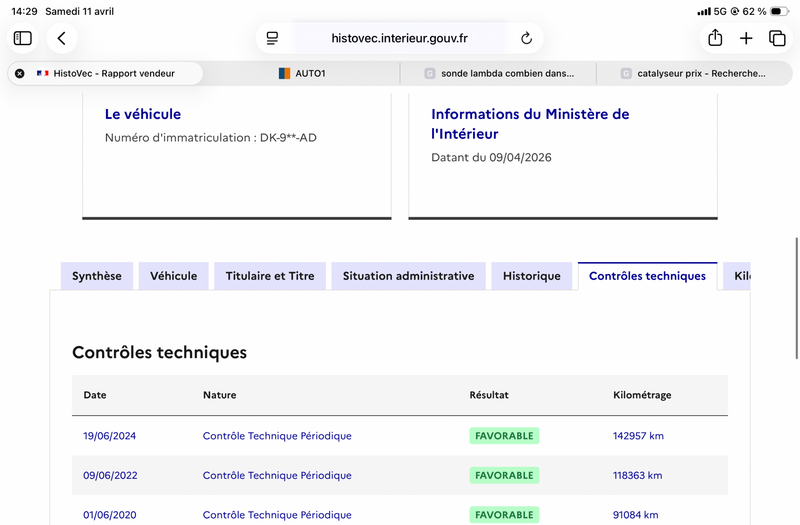Switch to the AUTO1 browser tab
Viewport: 800px width, 525px height.
[x=302, y=73]
